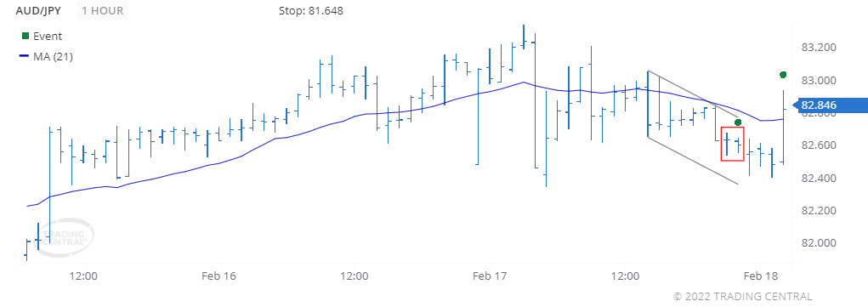
Task: Toggle the Event legend entry
Action: (42, 36)
